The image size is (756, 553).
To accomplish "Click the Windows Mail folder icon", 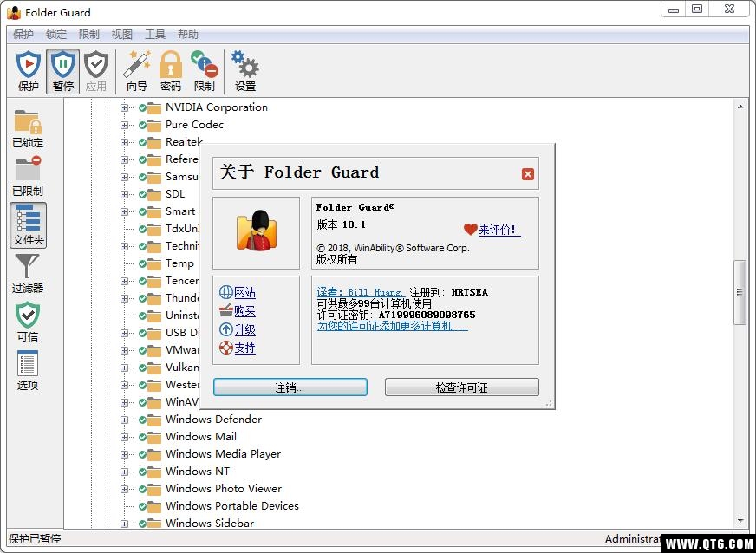I will tap(154, 438).
